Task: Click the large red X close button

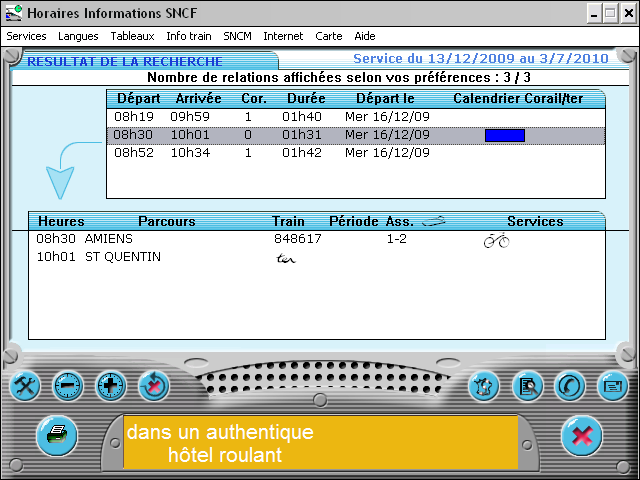Action: click(x=581, y=435)
